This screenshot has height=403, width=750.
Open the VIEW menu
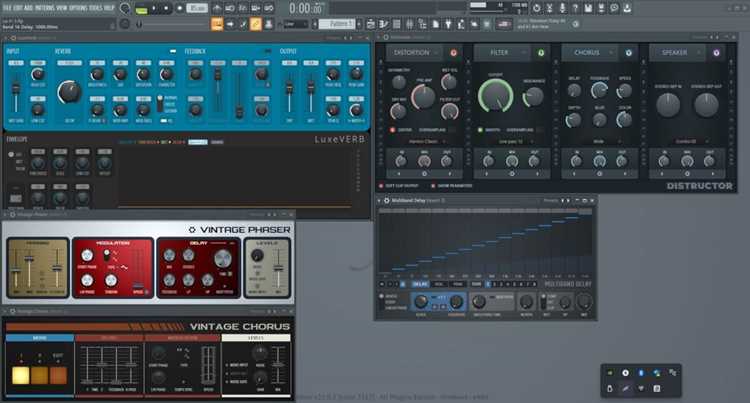pos(63,8)
